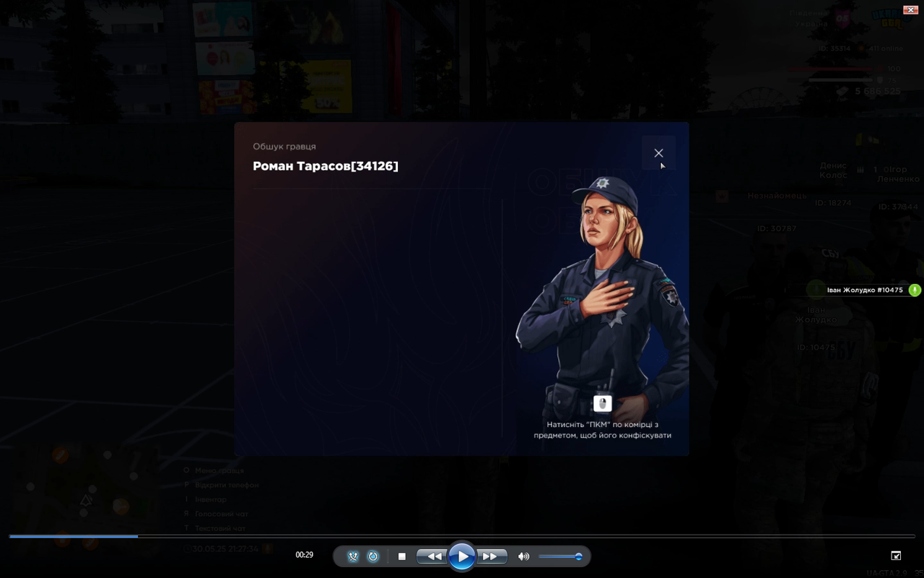Close the media player window

pyautogui.click(x=910, y=10)
